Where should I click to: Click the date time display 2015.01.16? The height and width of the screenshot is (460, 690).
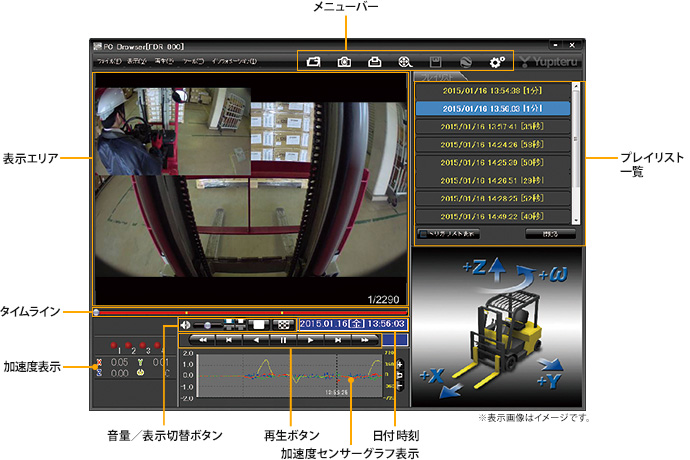(x=352, y=324)
